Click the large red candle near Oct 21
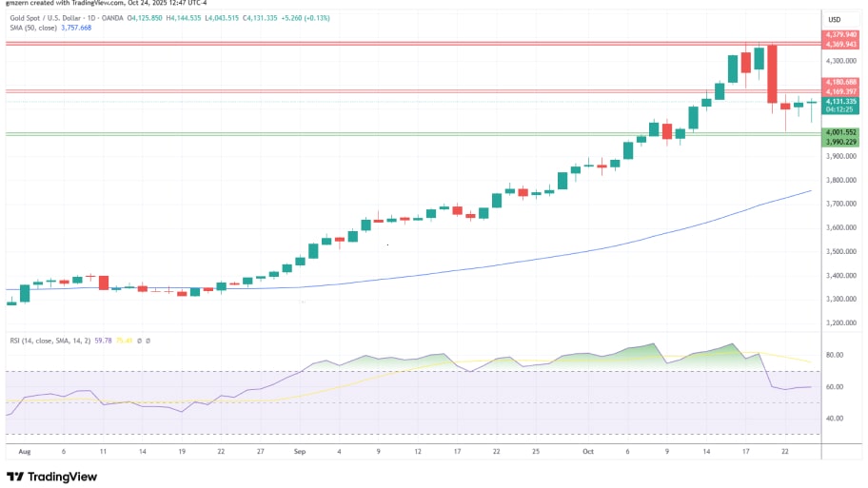The height and width of the screenshot is (488, 868). click(772, 79)
